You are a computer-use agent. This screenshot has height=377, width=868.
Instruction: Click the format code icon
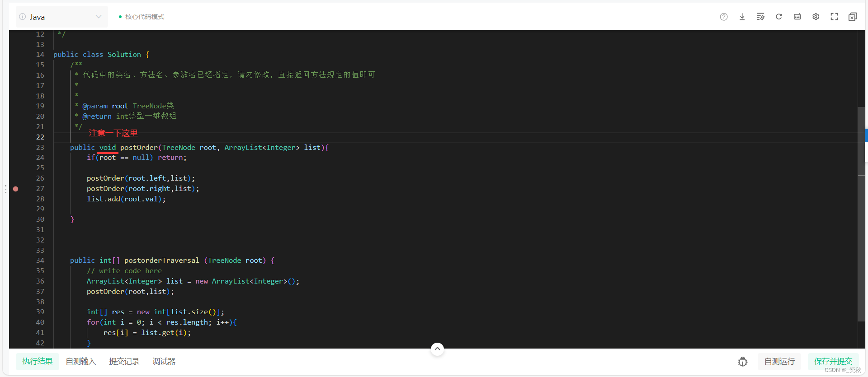click(760, 17)
